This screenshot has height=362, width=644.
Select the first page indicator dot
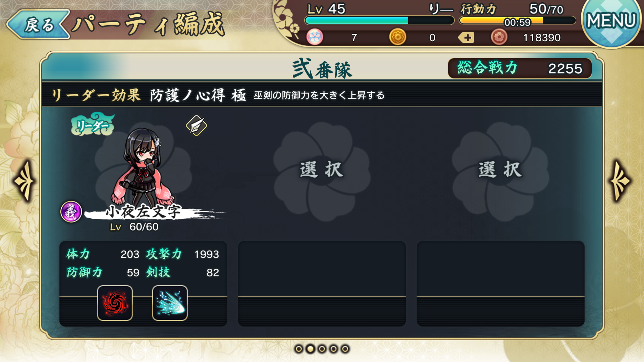tap(299, 349)
